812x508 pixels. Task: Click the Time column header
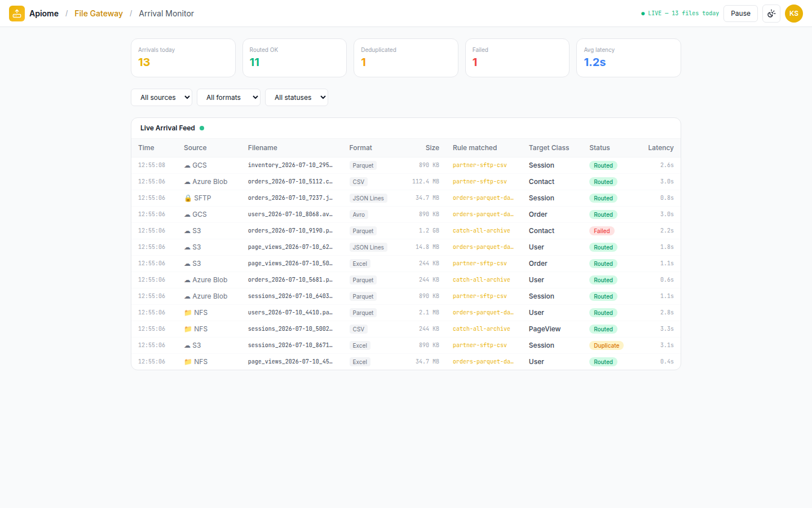click(146, 148)
